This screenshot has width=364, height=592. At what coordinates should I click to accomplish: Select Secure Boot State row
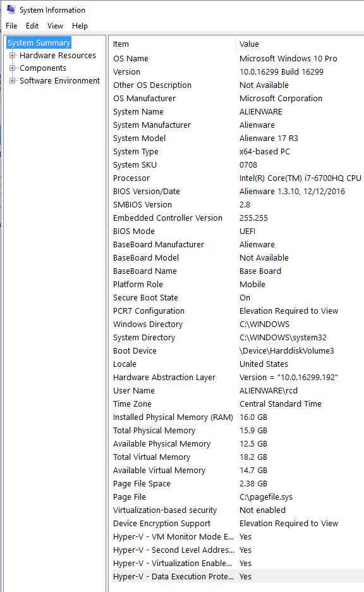[x=236, y=297]
